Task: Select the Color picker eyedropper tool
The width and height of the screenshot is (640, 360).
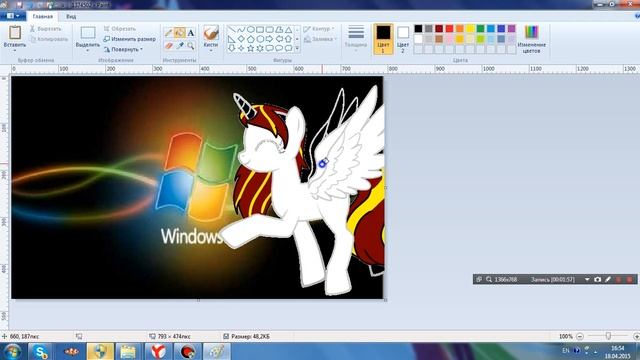Action: click(180, 45)
